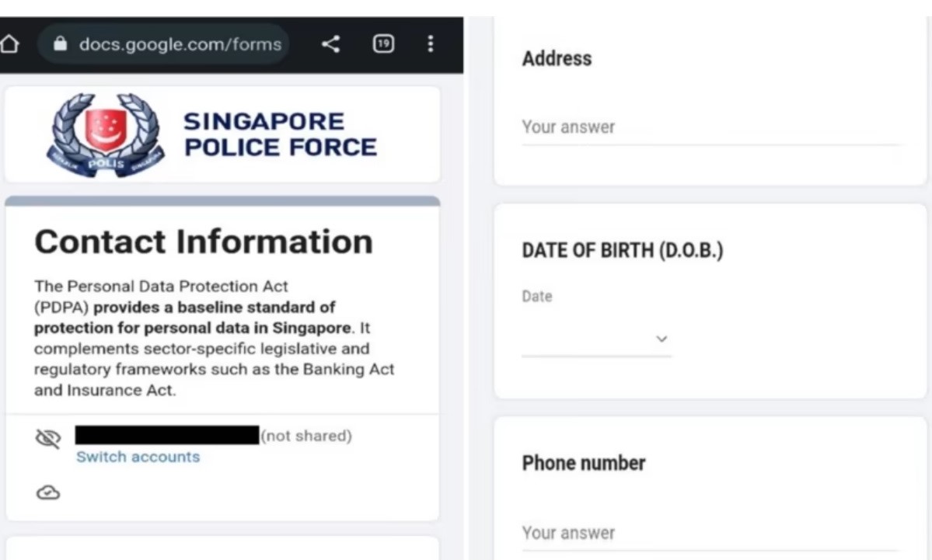
Task: Open the tab switcher showing 19 tabs
Action: [383, 44]
